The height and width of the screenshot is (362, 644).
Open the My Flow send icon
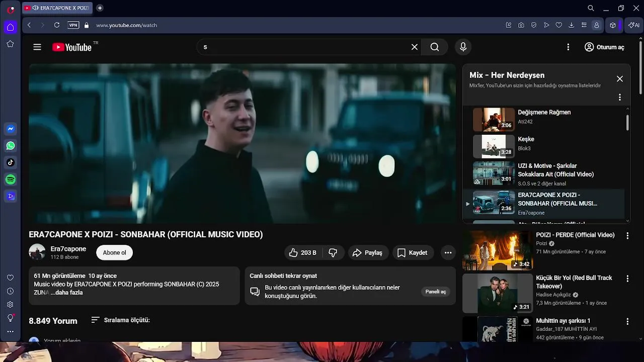click(546, 25)
